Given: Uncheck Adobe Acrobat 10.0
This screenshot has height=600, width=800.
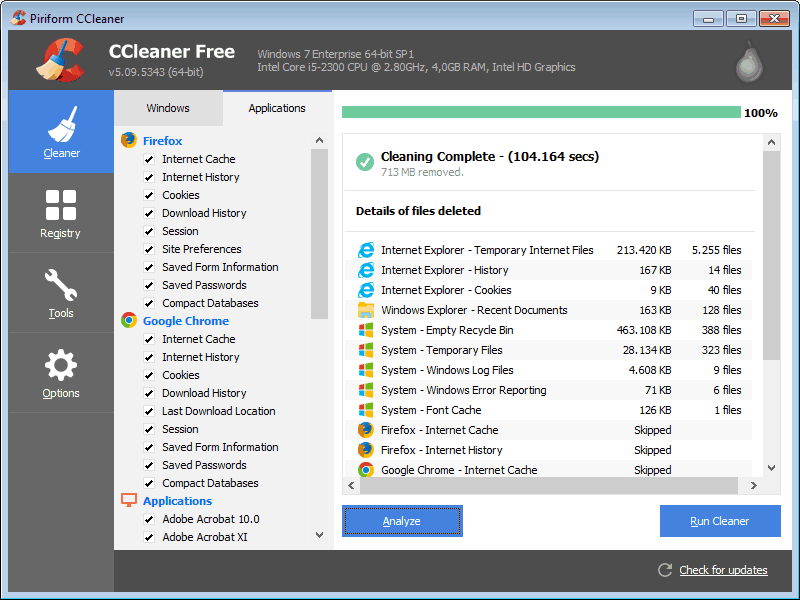Looking at the screenshot, I should pos(149,519).
